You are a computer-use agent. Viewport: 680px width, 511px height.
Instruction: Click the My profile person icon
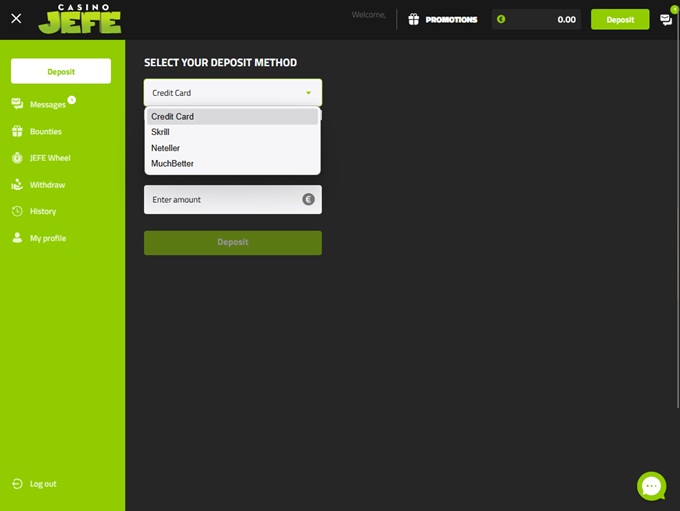point(17,238)
